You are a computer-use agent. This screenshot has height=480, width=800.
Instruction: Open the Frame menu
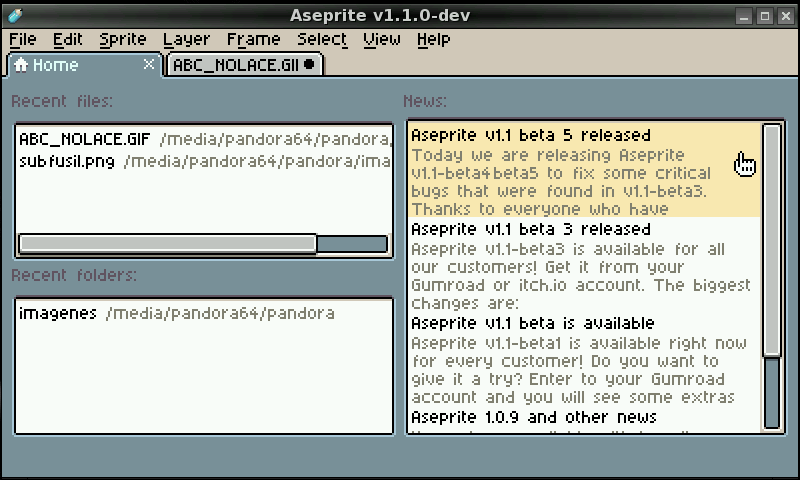[254, 39]
